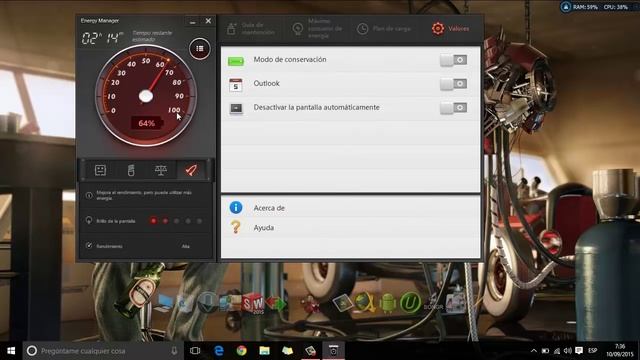Viewport: 640px width, 360px height.
Task: Click the blue info icon for Acerca de
Action: point(236,207)
